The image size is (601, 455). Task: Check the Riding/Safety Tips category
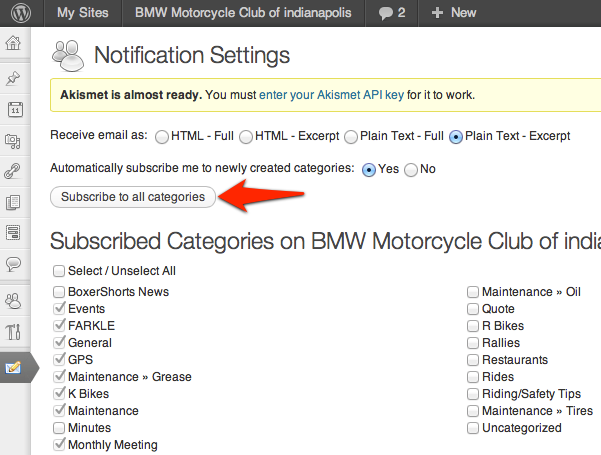tap(473, 394)
